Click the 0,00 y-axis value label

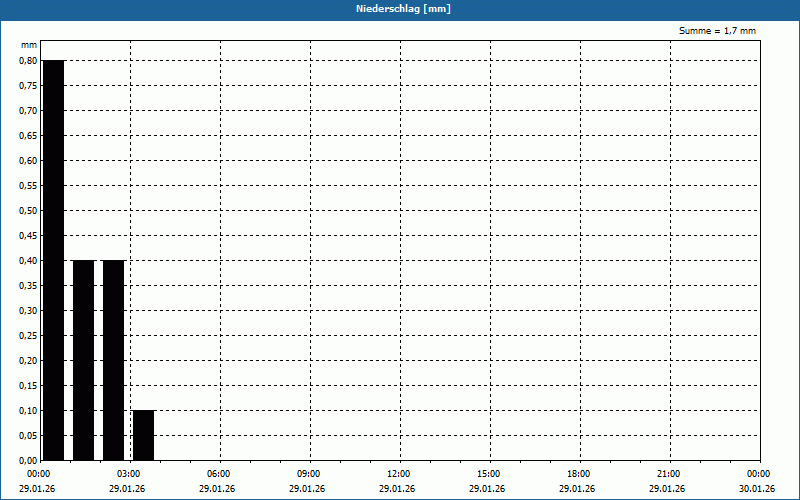point(27,461)
